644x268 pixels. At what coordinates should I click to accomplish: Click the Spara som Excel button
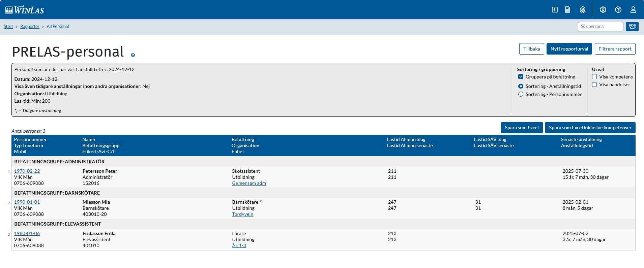tap(522, 128)
